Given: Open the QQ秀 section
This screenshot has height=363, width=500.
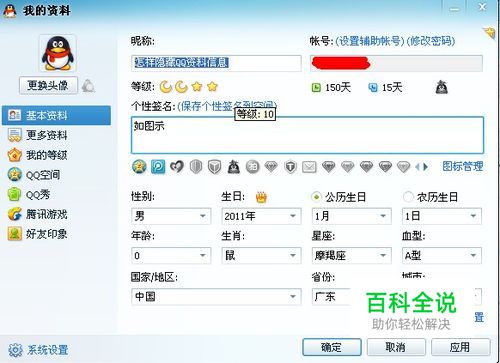Looking at the screenshot, I should click(56, 194).
